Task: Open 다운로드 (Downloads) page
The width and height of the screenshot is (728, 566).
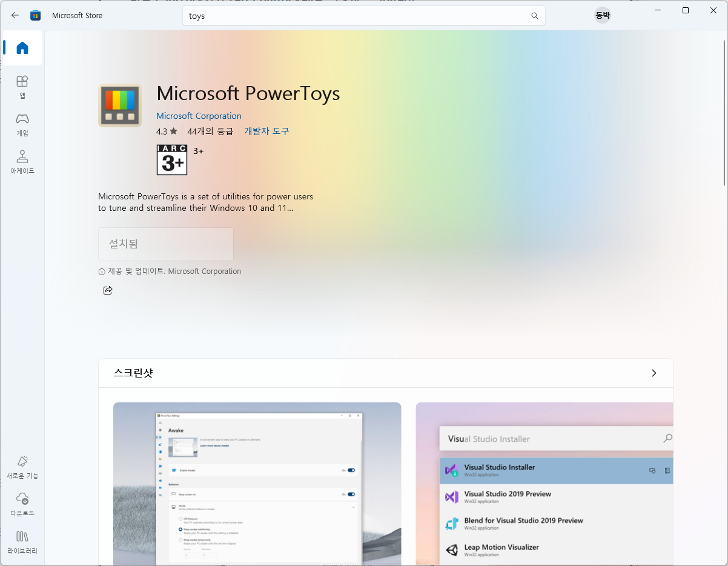Action: (22, 505)
